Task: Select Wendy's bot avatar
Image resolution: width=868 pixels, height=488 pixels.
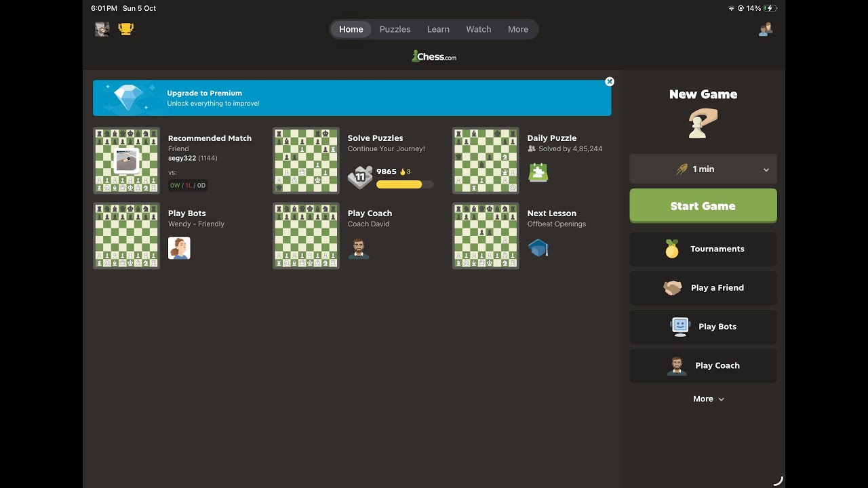Action: [179, 248]
